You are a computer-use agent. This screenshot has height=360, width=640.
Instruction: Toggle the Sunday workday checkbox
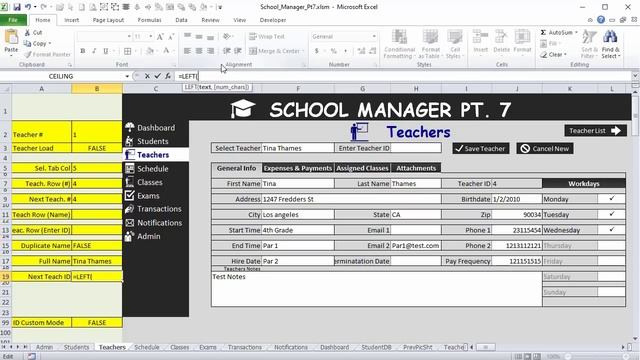pyautogui.click(x=611, y=292)
